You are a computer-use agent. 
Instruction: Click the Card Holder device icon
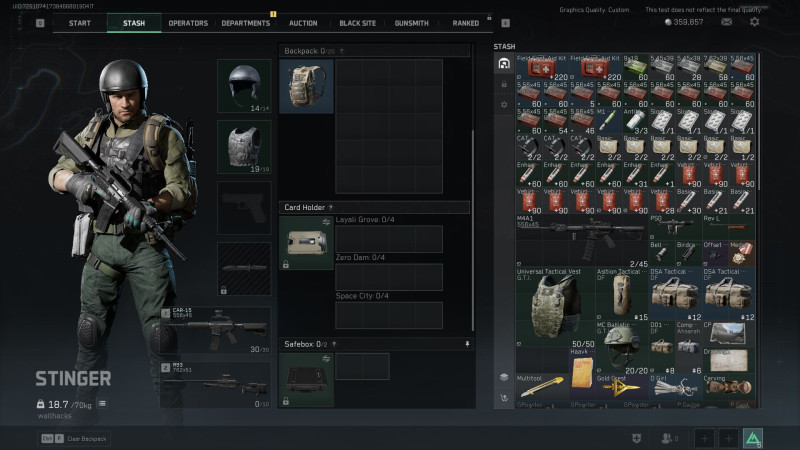306,243
